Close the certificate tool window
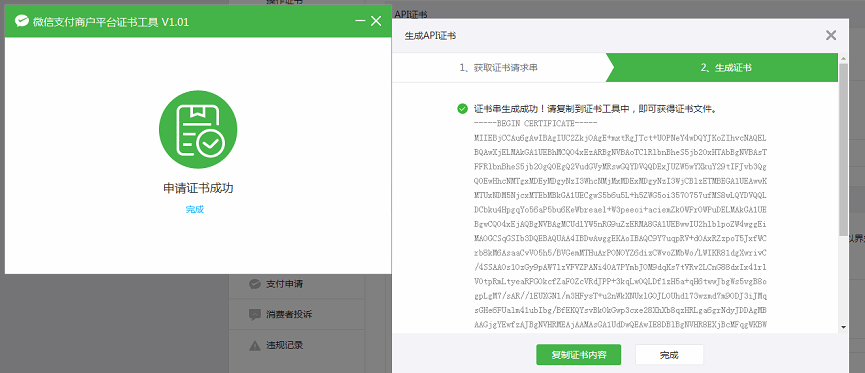Image resolution: width=865 pixels, height=373 pixels. coord(376,21)
